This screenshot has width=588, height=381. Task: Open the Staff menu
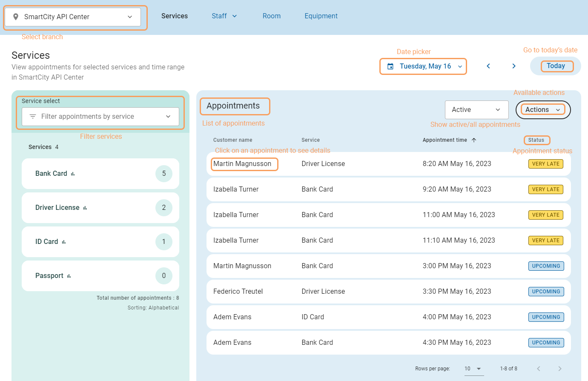click(224, 16)
